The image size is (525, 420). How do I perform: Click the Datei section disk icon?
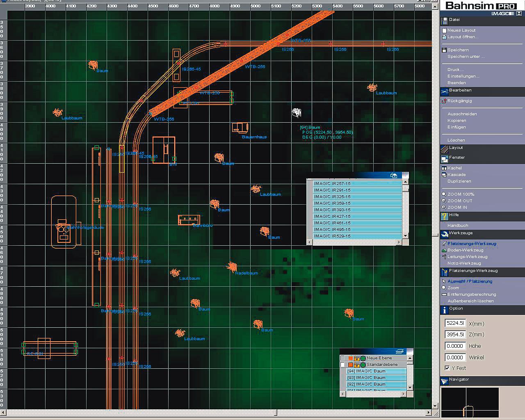click(444, 21)
